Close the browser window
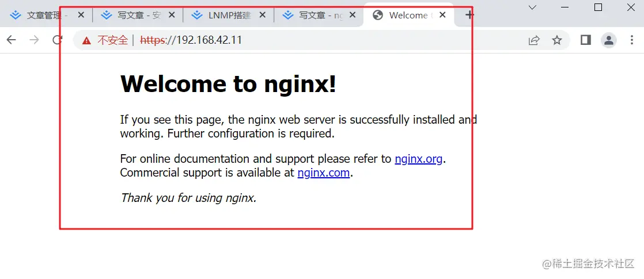 [x=631, y=7]
